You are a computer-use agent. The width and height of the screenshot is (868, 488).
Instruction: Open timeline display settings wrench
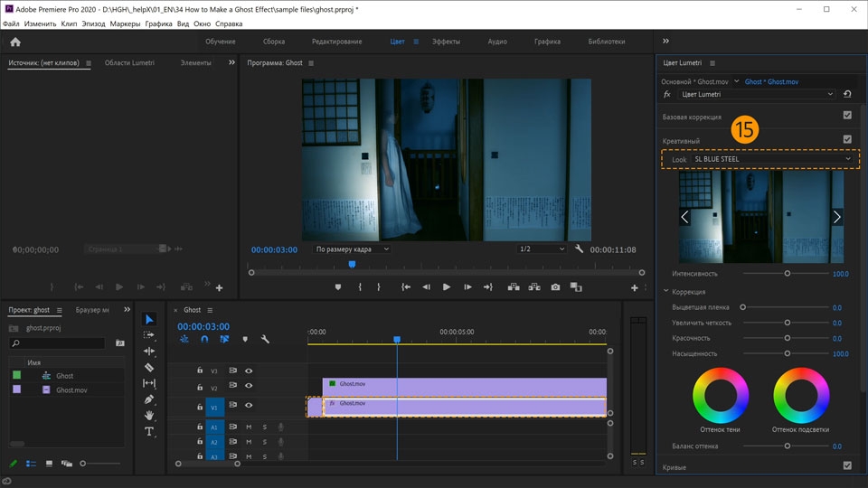click(265, 340)
